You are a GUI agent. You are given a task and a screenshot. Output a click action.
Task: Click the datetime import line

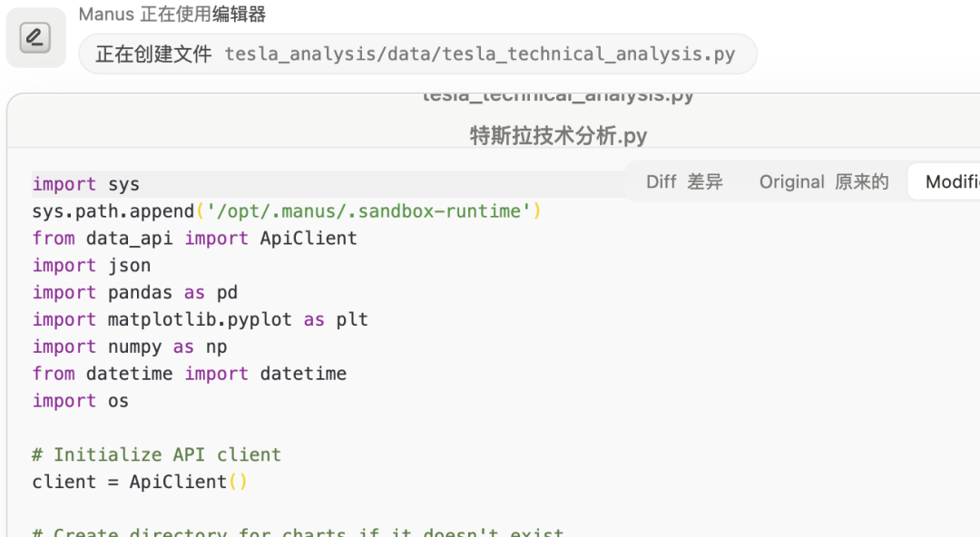click(189, 374)
